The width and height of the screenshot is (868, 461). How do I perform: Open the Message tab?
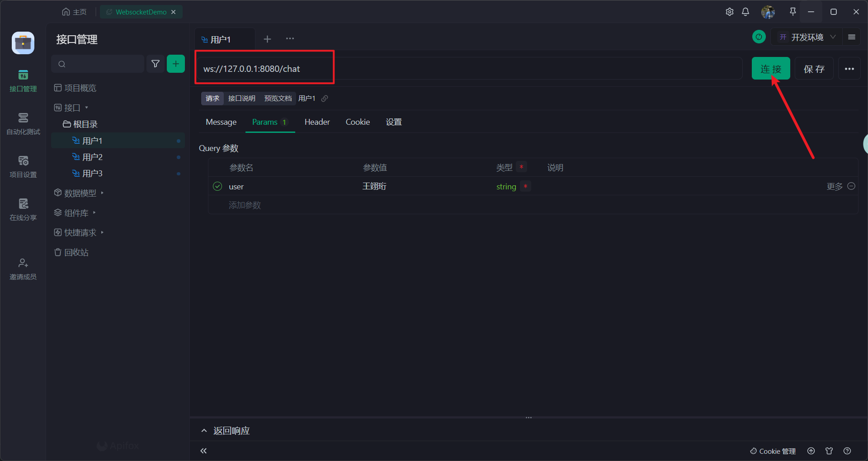221,122
